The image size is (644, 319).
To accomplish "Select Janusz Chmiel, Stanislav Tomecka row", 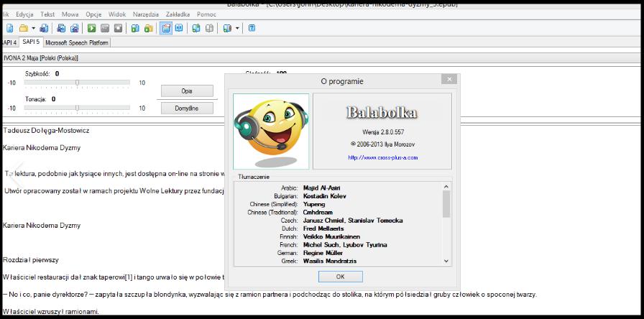I will pyautogui.click(x=353, y=221).
